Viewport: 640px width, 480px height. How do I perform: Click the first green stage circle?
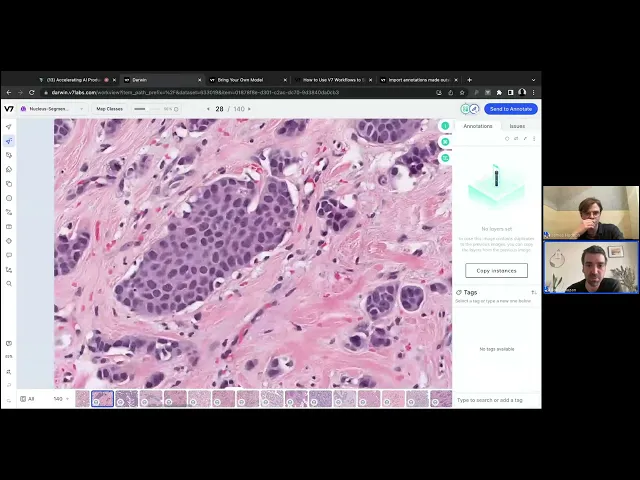tap(445, 126)
